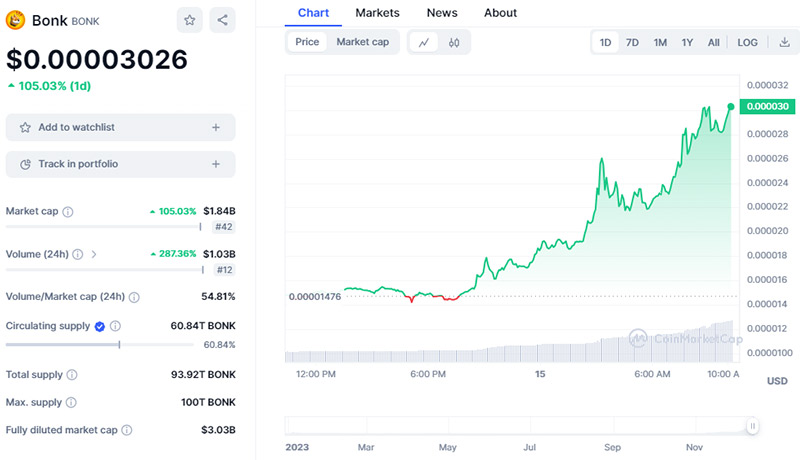This screenshot has height=460, width=800.
Task: Click the $0.00003026 price value
Action: click(x=97, y=59)
